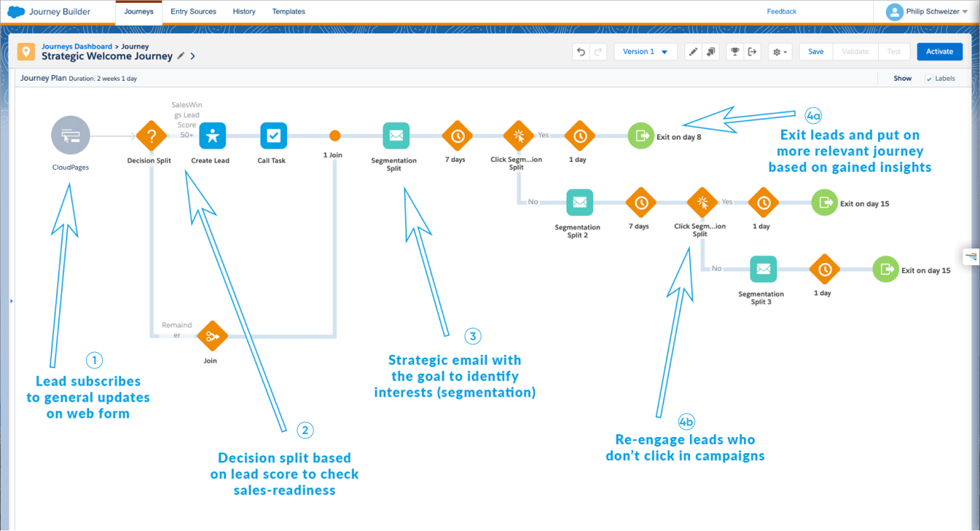Open the Decision Split activity
The width and height of the screenshot is (980, 531).
[x=151, y=135]
